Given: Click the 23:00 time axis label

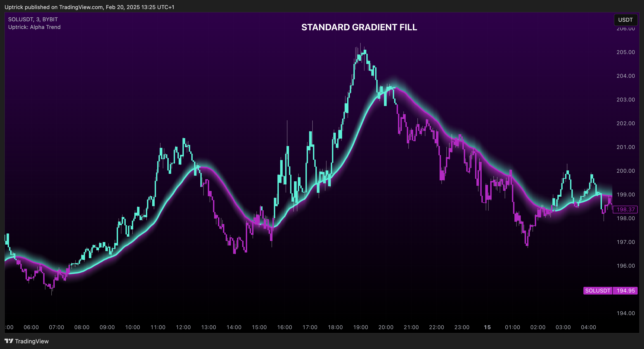Looking at the screenshot, I should 462,327.
